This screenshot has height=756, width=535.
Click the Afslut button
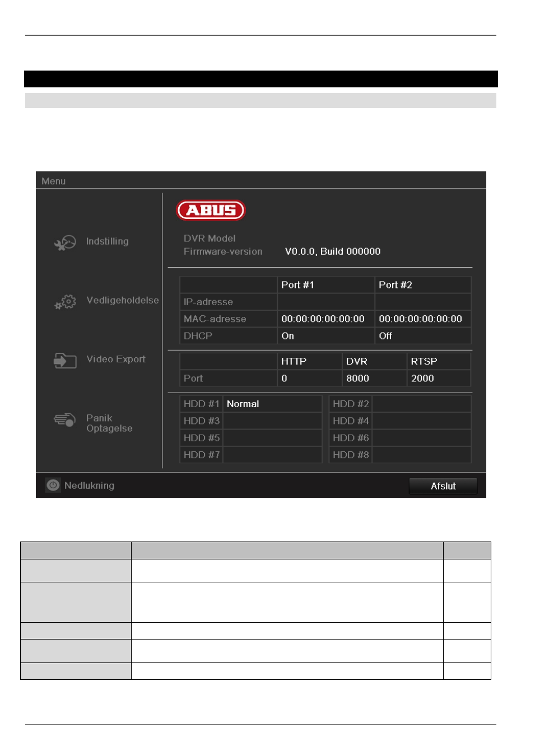click(x=443, y=486)
